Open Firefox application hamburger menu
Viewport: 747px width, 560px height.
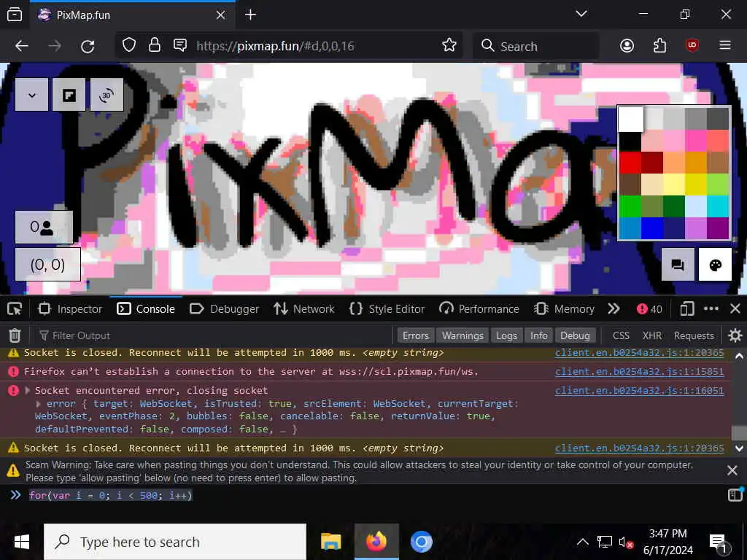[725, 45]
